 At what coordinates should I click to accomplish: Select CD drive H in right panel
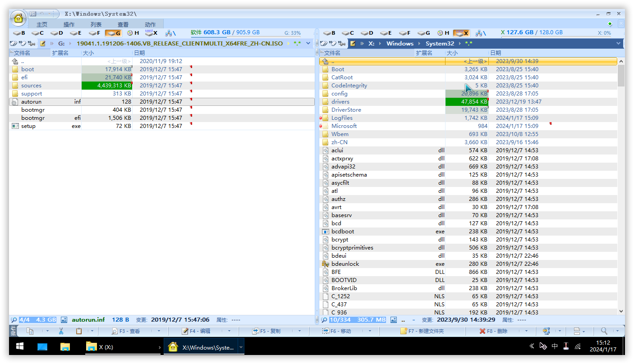coord(443,33)
